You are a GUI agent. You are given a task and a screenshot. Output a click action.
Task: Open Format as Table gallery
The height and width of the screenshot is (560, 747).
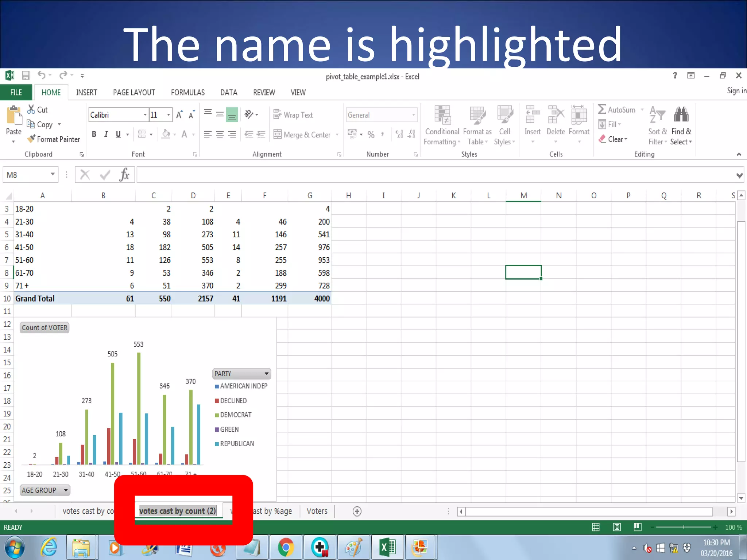point(477,126)
